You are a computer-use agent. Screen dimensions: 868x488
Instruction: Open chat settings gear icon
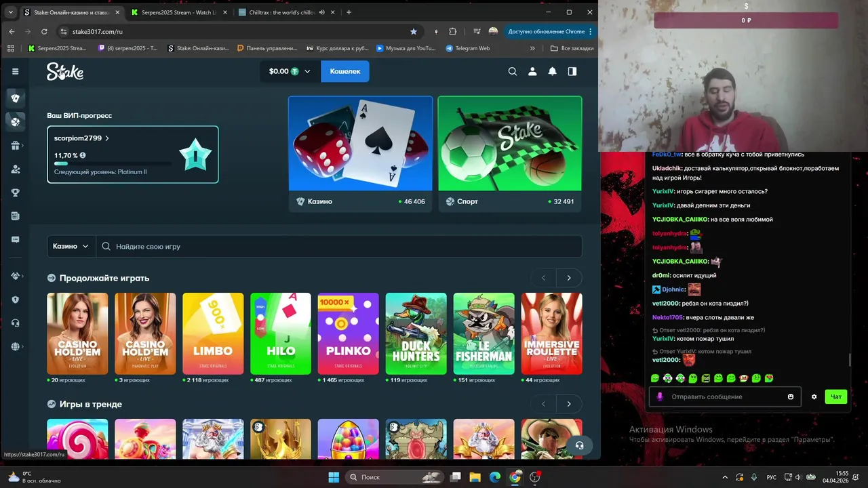coord(814,396)
